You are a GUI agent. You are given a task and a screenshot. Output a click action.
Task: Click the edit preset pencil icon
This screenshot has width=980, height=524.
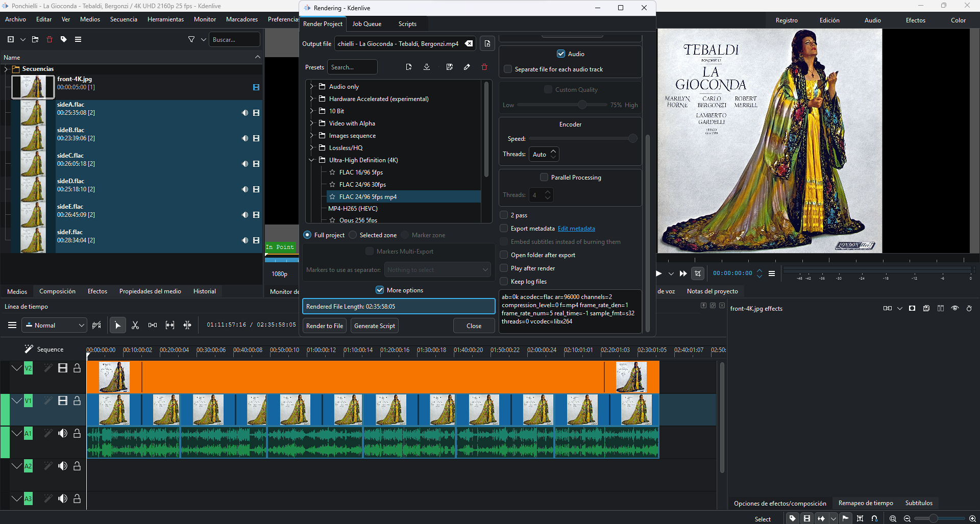(467, 67)
